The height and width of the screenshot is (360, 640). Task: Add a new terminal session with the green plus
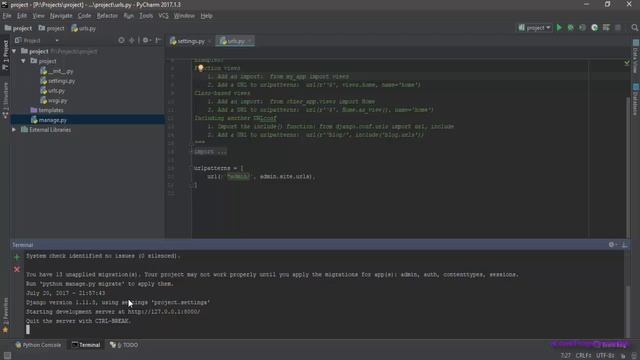pos(17,257)
